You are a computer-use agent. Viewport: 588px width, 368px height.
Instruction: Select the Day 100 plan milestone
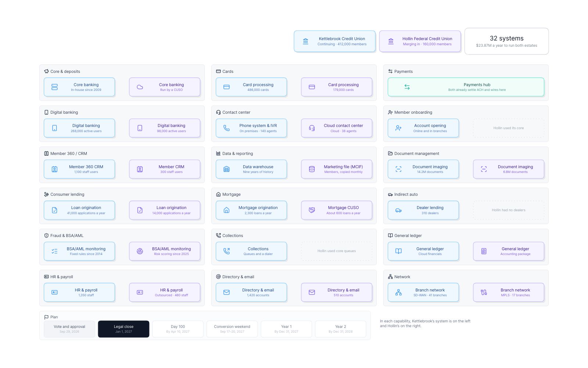pyautogui.click(x=178, y=329)
